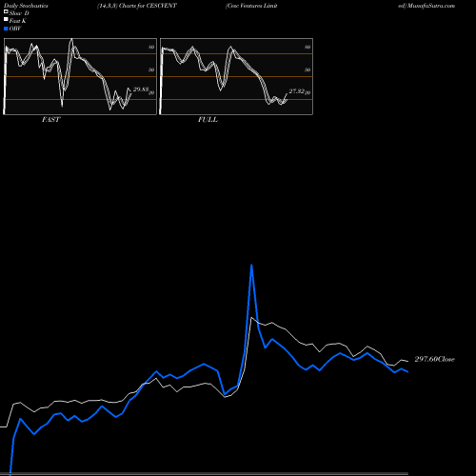Click the 'Daily Stochastics' title text
The height and width of the screenshot is (476, 476).
26,6
